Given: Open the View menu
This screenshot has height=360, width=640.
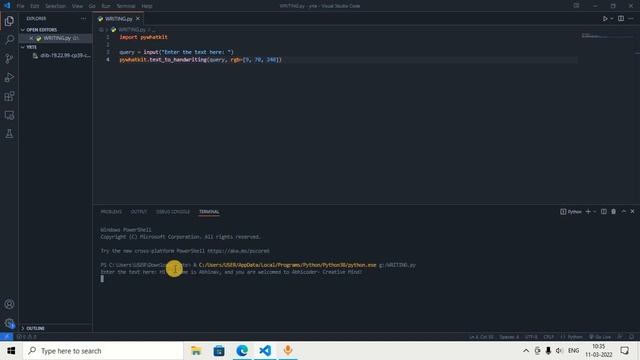Looking at the screenshot, I should tap(77, 6).
